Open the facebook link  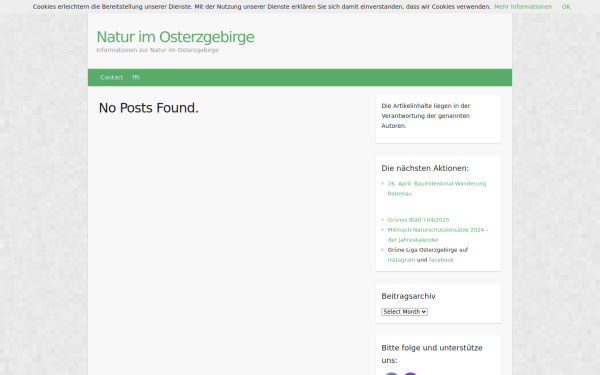(441, 260)
